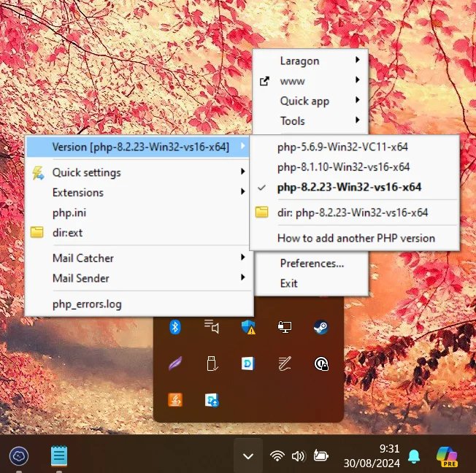Expand arrow beside Mail Catcher
Screen dimensions: 476x473
click(242, 257)
